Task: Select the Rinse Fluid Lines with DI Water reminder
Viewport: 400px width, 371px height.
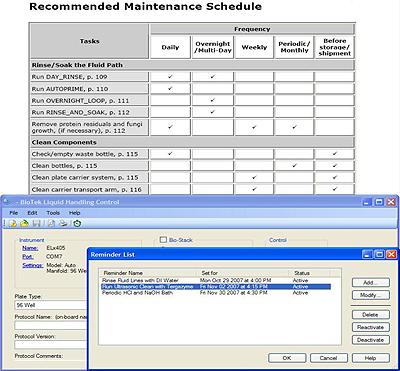Action: pyautogui.click(x=214, y=280)
